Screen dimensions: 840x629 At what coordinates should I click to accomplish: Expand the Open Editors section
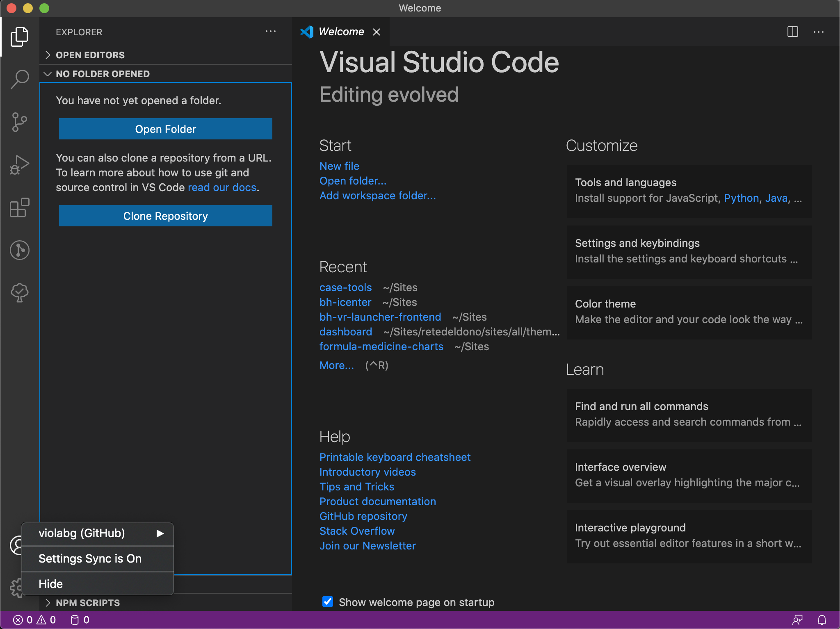pyautogui.click(x=90, y=55)
